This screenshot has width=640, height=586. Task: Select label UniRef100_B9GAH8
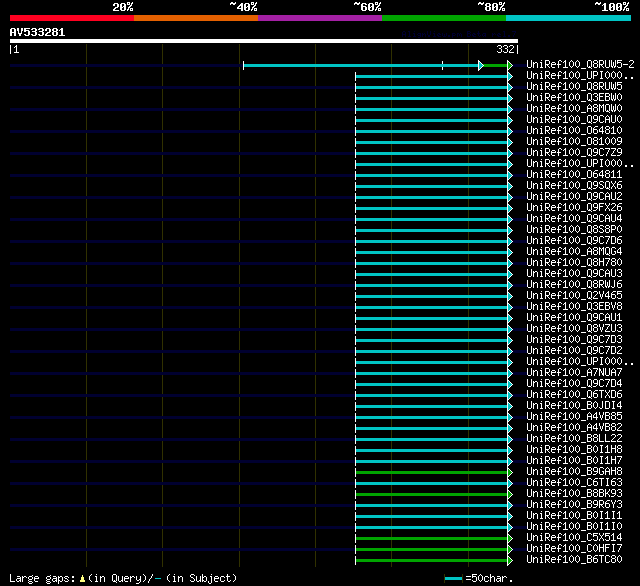[574, 472]
